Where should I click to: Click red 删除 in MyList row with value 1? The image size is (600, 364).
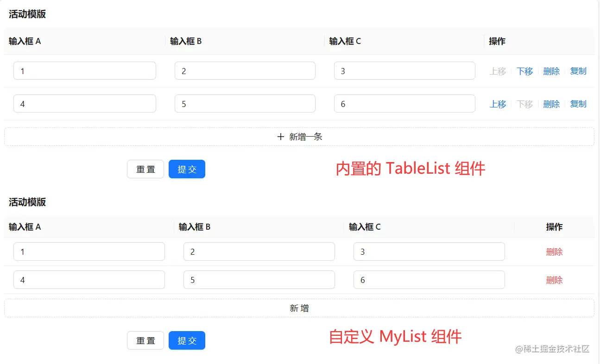[x=554, y=252]
